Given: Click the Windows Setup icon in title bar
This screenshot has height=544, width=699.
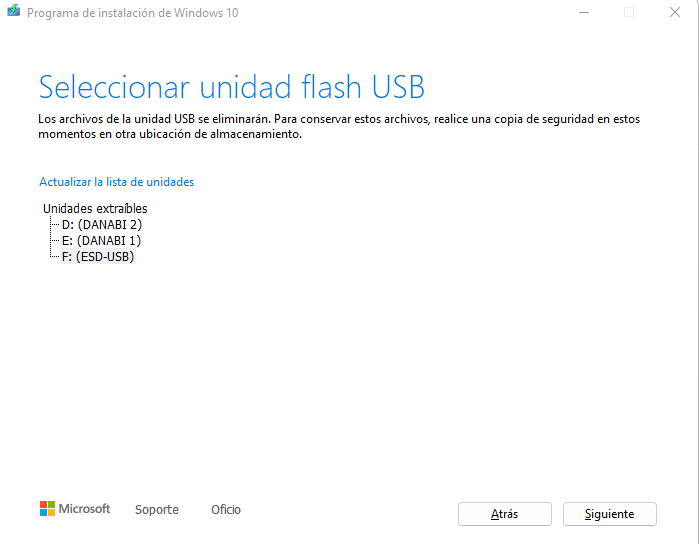Looking at the screenshot, I should pos(13,11).
